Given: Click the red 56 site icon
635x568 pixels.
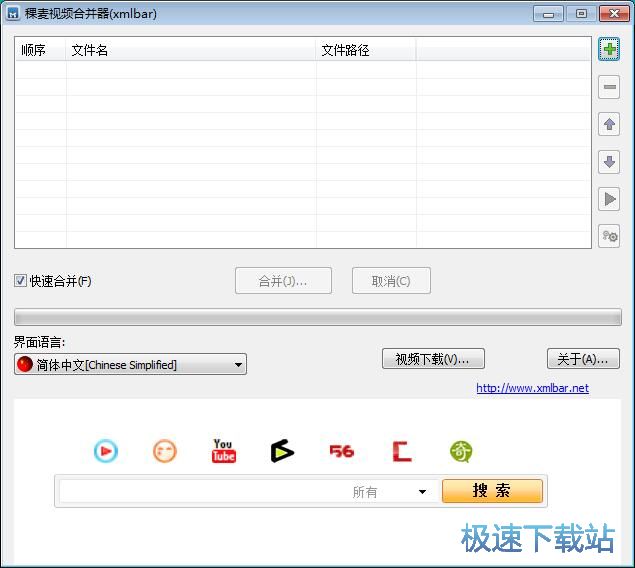Looking at the screenshot, I should 342,451.
